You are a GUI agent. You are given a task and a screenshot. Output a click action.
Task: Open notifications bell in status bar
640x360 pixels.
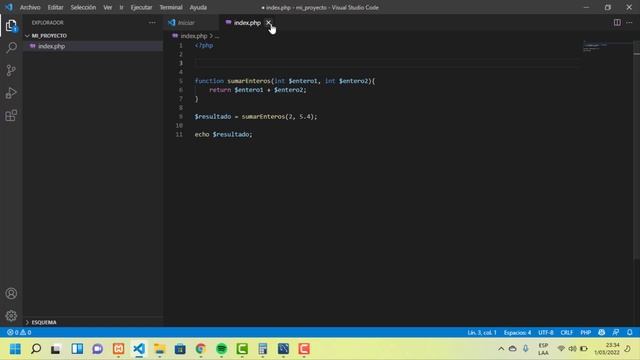(x=629, y=332)
